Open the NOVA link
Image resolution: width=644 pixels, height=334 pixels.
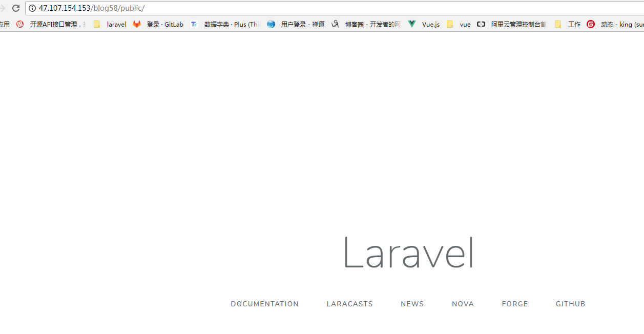[x=463, y=304]
